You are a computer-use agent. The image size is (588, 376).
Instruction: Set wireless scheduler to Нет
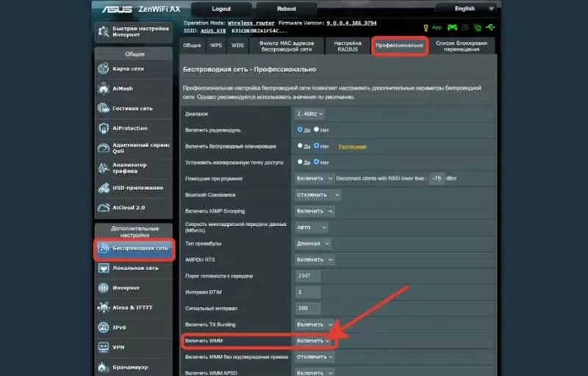[x=316, y=146]
